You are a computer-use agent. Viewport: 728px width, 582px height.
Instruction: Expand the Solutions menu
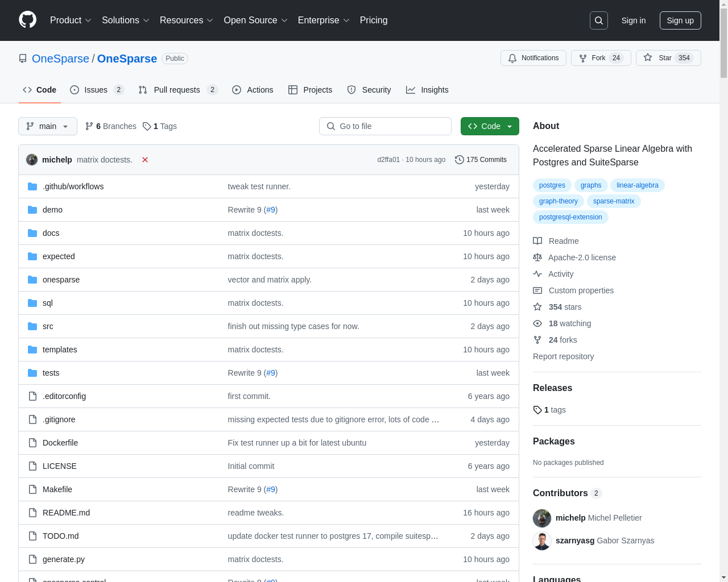coord(126,20)
